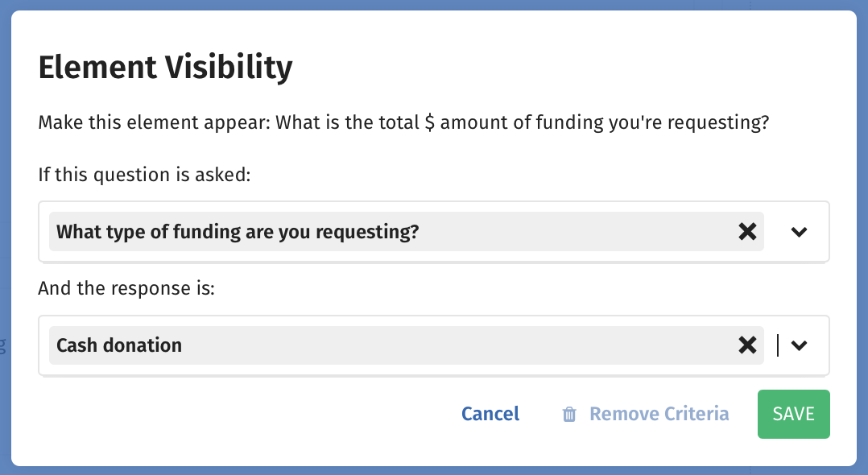Click the selected question chip text
The height and width of the screenshot is (475, 868).
point(238,231)
